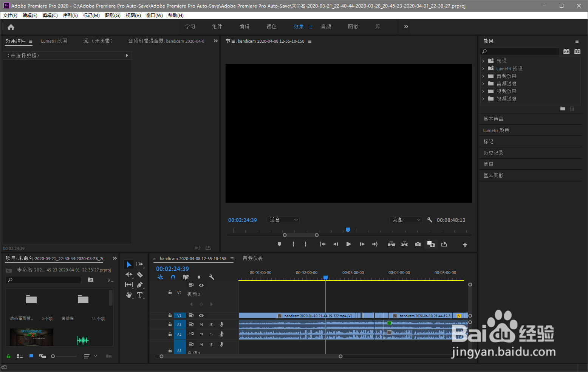Toggle lock on track V1
588x372 pixels.
(x=170, y=315)
